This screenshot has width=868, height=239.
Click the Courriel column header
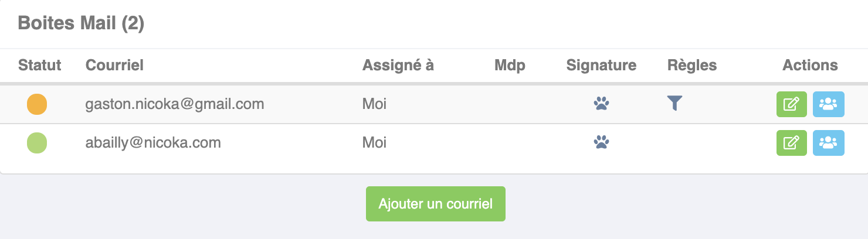point(114,65)
